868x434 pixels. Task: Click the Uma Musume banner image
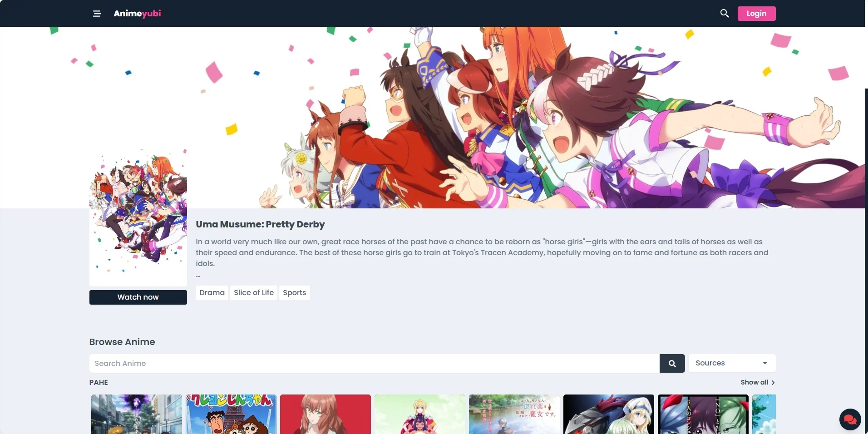pos(432,118)
